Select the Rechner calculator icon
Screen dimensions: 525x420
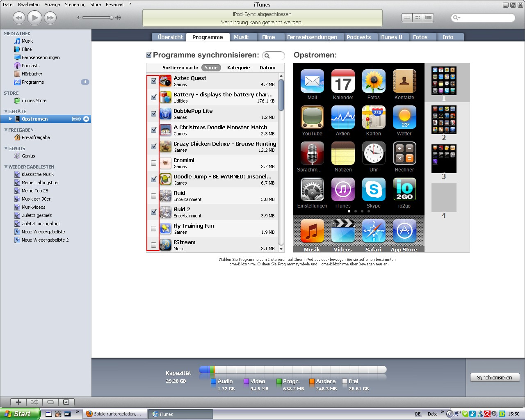(x=404, y=153)
